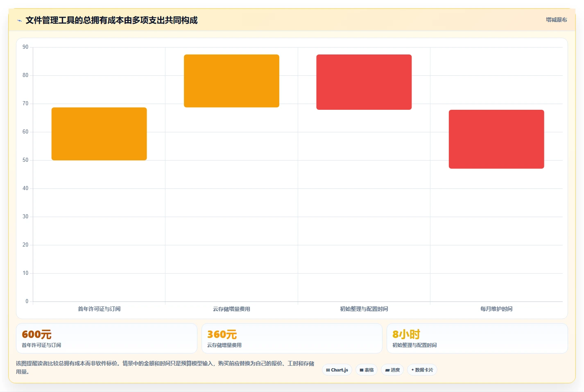
Task: Click the x-axis label 首年许可证与订阅
Action: pos(99,309)
